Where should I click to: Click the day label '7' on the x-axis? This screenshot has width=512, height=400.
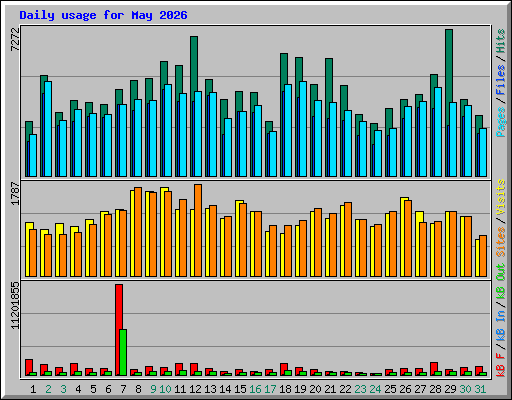click(123, 389)
